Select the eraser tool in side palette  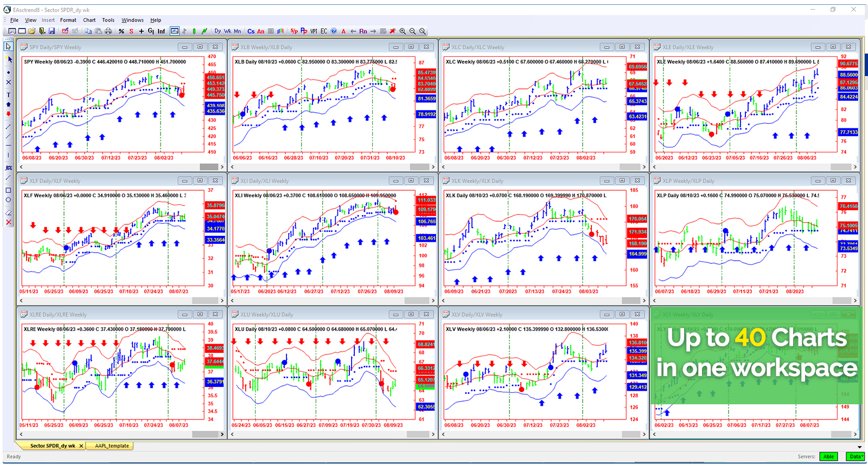pyautogui.click(x=8, y=212)
